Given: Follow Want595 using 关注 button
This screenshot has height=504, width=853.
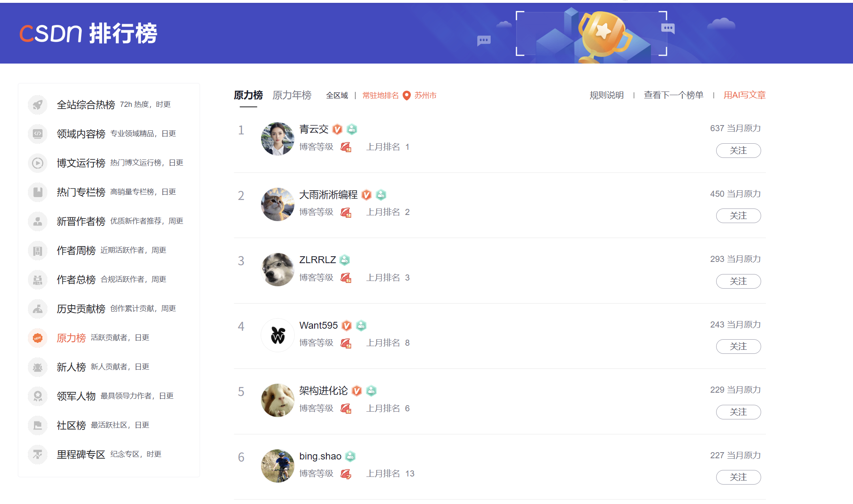Looking at the screenshot, I should coord(738,347).
